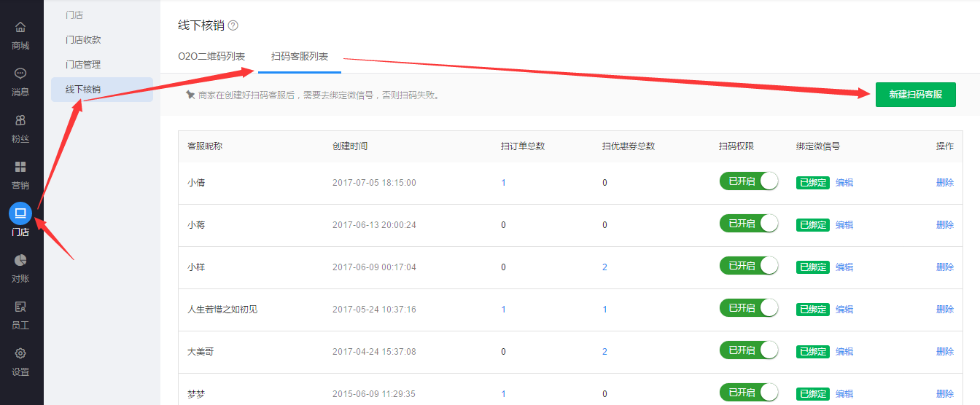
Task: Delete the 人生若惜之如初见 row
Action: click(944, 310)
